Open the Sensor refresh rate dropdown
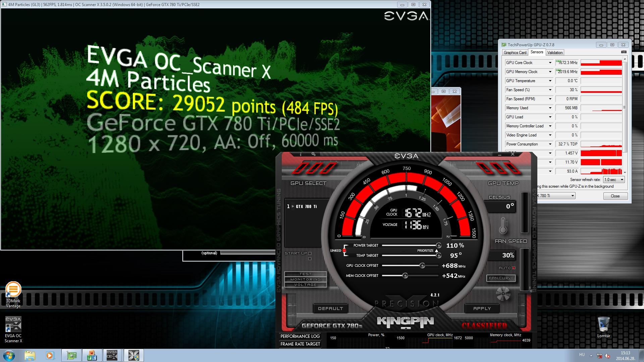Screen dimensions: 644x362 [614, 180]
